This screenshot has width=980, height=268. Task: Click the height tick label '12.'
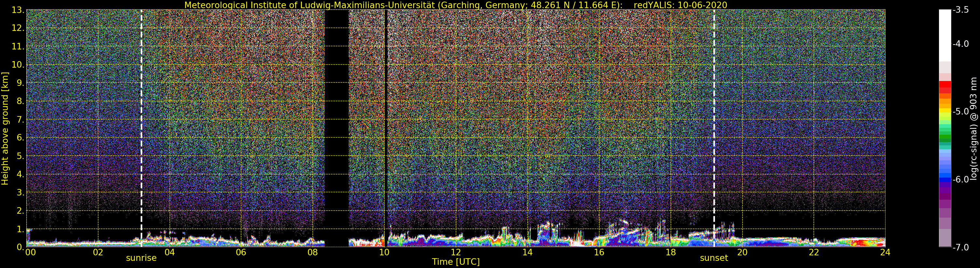tap(18, 28)
